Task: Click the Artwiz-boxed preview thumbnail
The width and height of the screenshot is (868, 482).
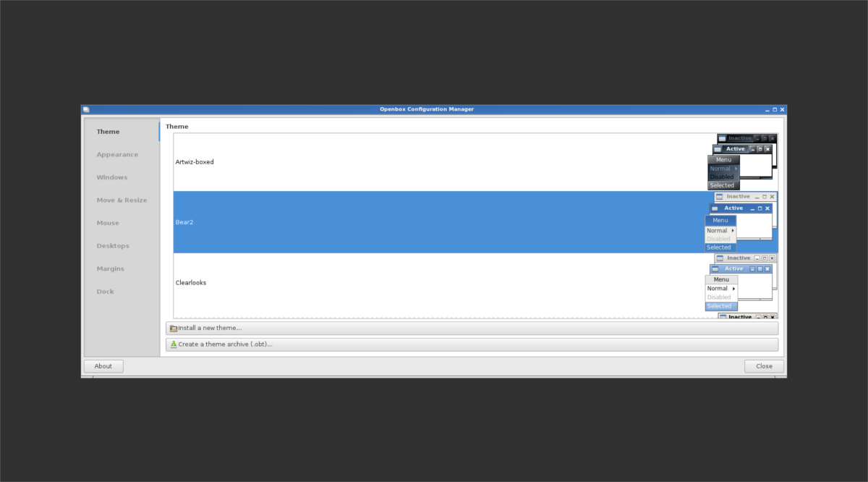Action: (742, 162)
